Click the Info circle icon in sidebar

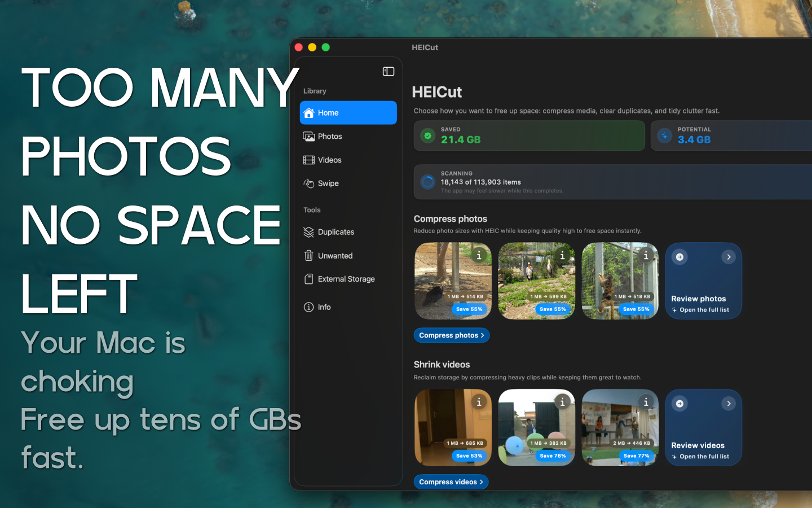(x=309, y=307)
